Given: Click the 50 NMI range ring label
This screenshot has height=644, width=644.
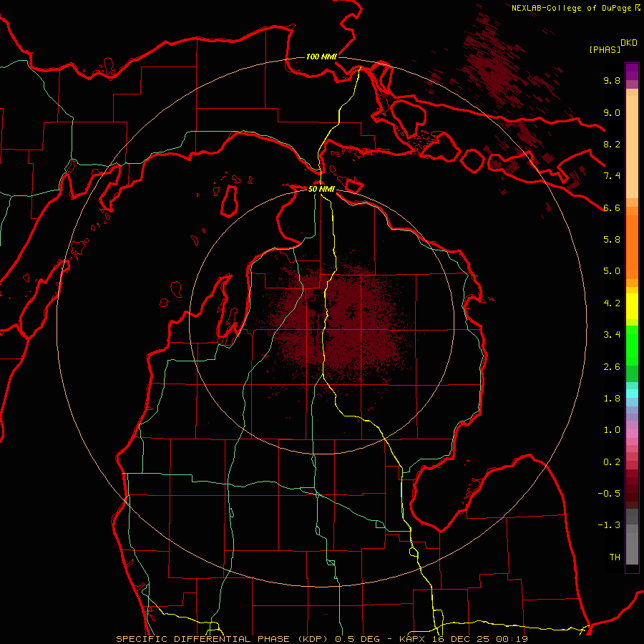Looking at the screenshot, I should tap(321, 189).
